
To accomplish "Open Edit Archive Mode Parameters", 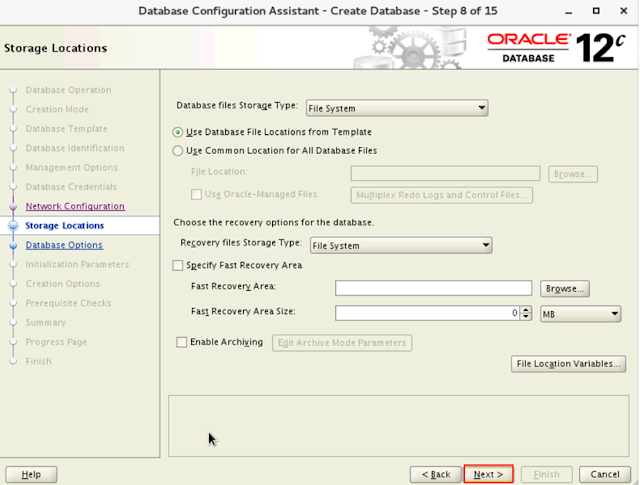I will pyautogui.click(x=342, y=343).
